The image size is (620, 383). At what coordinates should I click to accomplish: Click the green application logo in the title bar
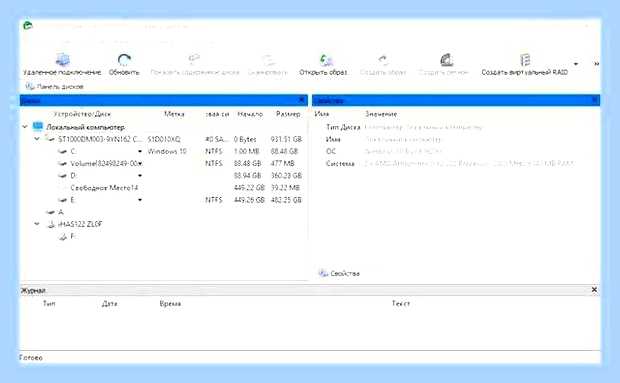click(x=28, y=26)
